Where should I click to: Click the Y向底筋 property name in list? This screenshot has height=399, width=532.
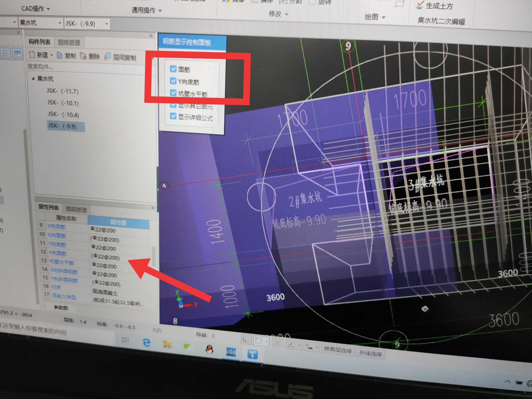pos(57,244)
